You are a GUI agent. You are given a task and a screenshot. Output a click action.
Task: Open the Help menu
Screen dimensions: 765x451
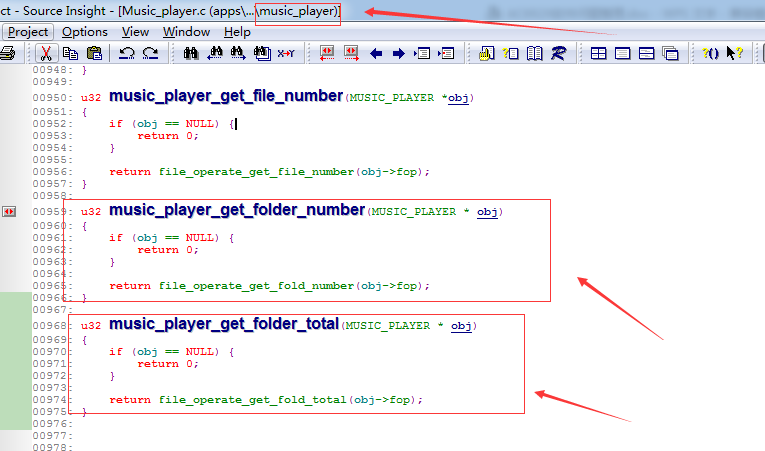click(237, 32)
